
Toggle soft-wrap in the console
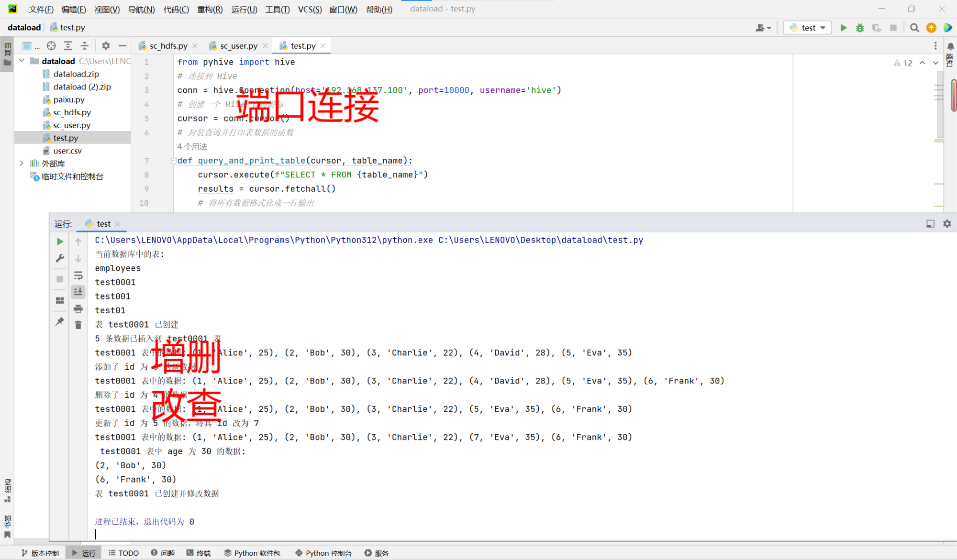click(x=78, y=275)
